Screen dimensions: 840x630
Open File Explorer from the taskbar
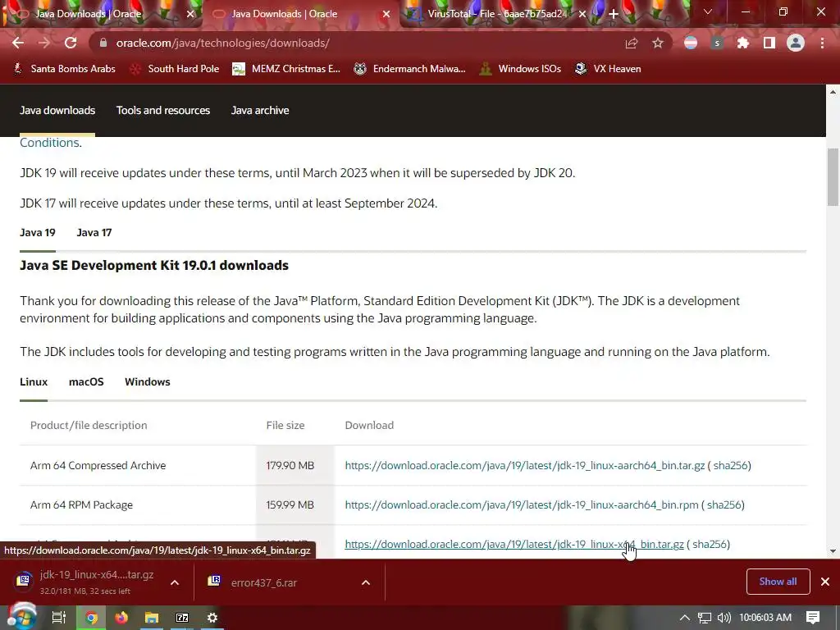pos(152,618)
